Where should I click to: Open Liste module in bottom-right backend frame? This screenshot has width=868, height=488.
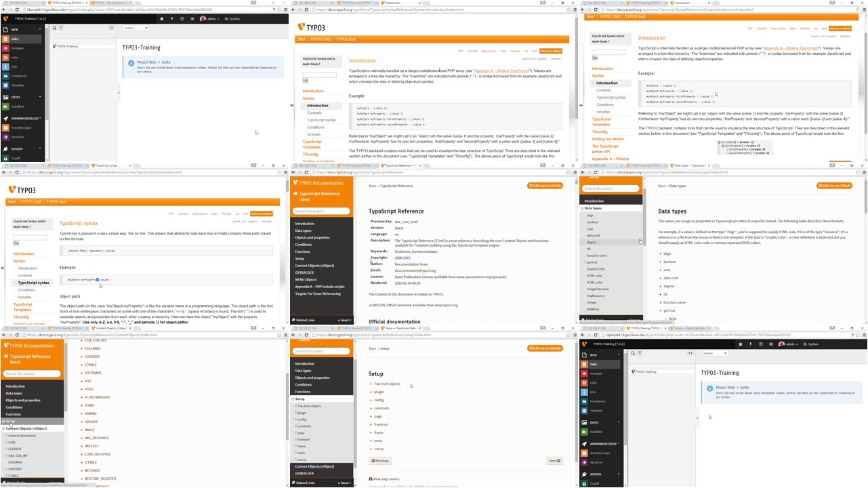pos(601,383)
